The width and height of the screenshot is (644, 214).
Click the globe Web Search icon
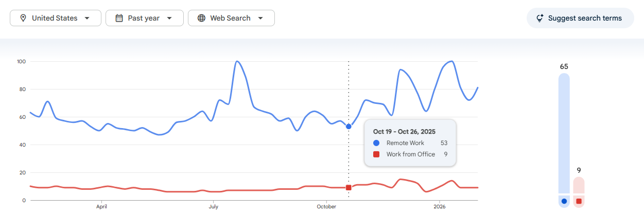(x=201, y=18)
